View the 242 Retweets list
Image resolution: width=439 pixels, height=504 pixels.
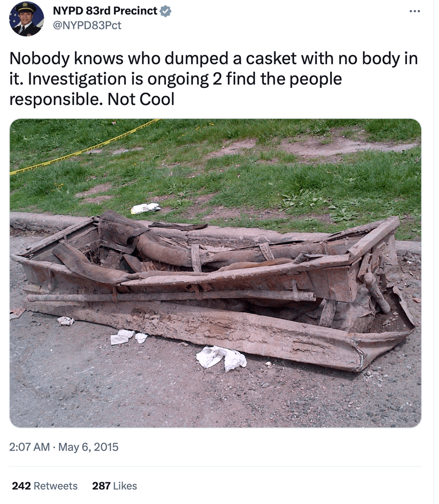[x=44, y=486]
